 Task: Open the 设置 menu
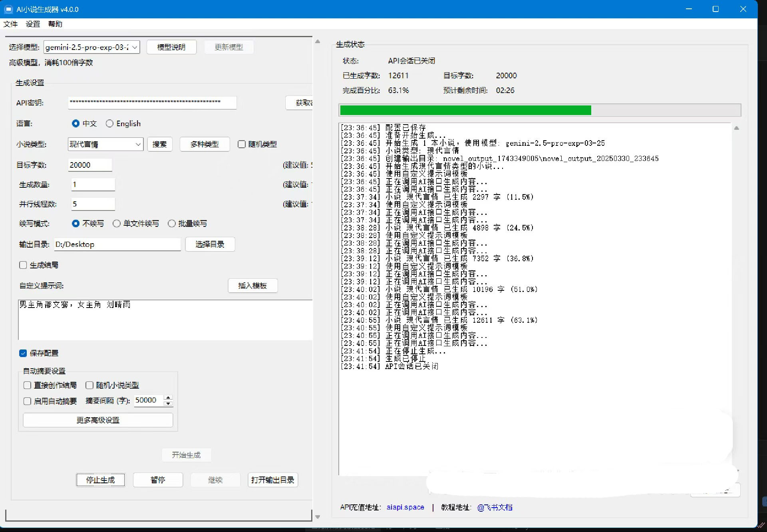tap(33, 24)
